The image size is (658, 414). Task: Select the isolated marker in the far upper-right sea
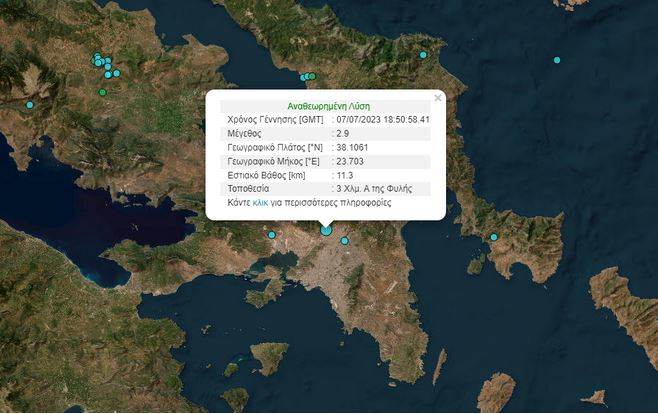coord(557,60)
